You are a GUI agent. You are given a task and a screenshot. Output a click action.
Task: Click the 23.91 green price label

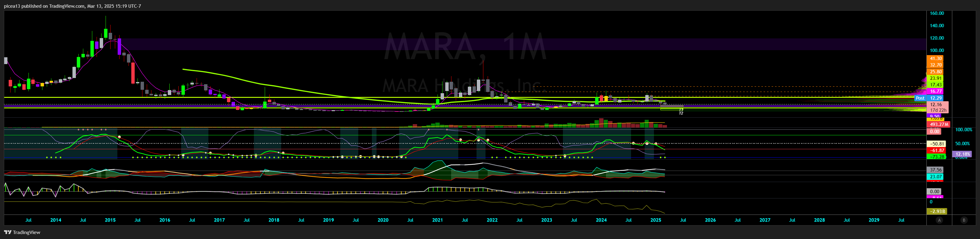pos(936,78)
